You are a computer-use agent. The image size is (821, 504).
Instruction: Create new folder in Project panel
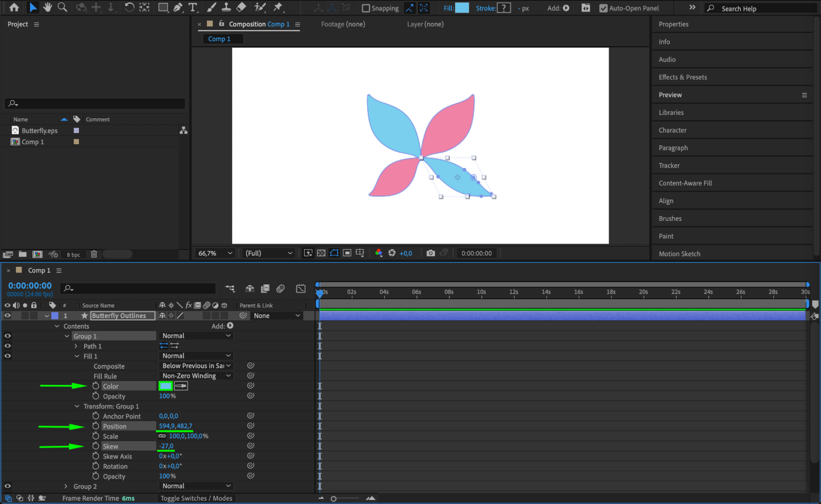(x=23, y=254)
